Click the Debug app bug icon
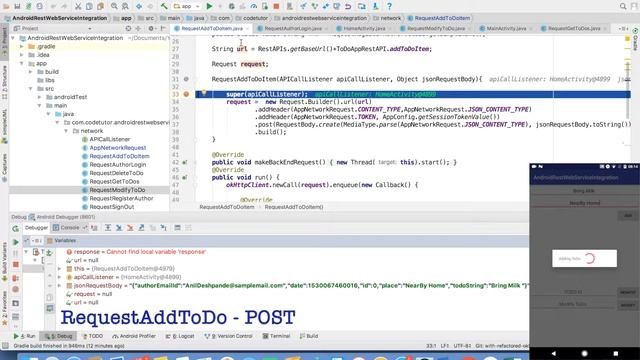Screen dimensions: 640x360 (x=231, y=6)
